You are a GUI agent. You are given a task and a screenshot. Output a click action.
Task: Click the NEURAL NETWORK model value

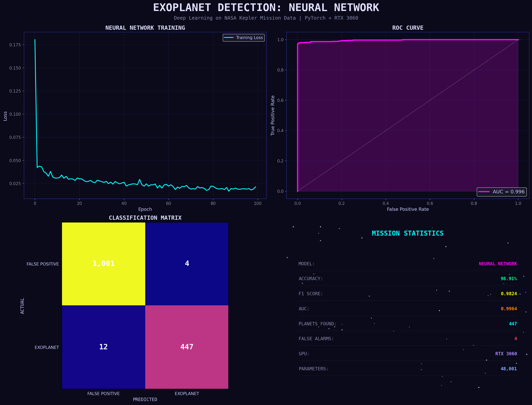coord(498,264)
